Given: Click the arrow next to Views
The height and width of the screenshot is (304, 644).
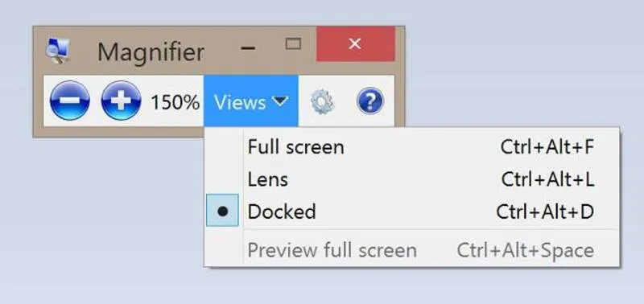Looking at the screenshot, I should [x=280, y=101].
